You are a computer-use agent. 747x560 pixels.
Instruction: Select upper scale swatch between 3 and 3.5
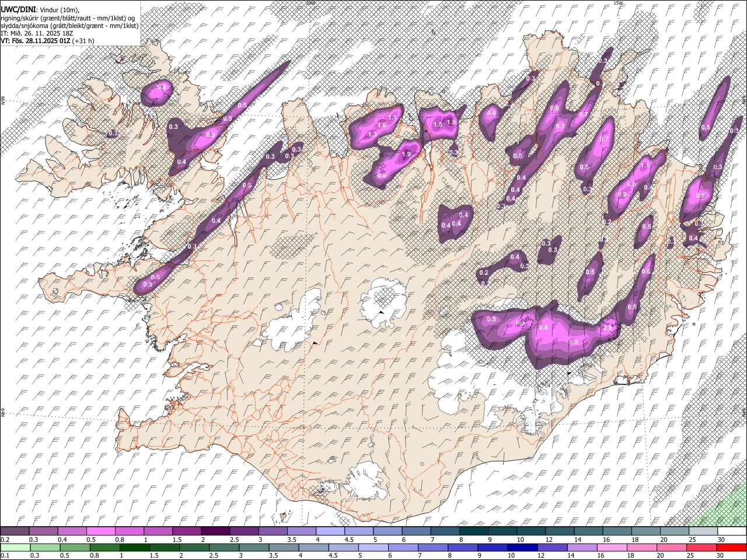click(273, 531)
